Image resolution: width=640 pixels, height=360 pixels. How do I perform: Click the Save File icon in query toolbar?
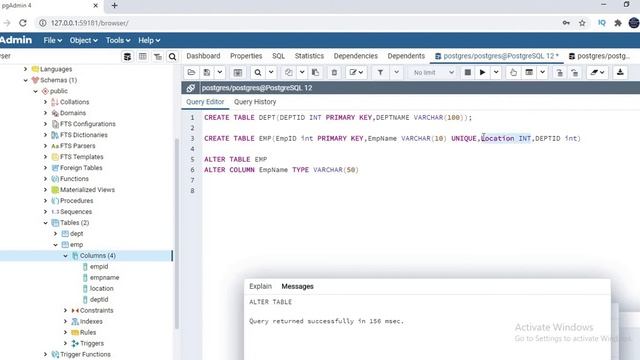[207, 73]
